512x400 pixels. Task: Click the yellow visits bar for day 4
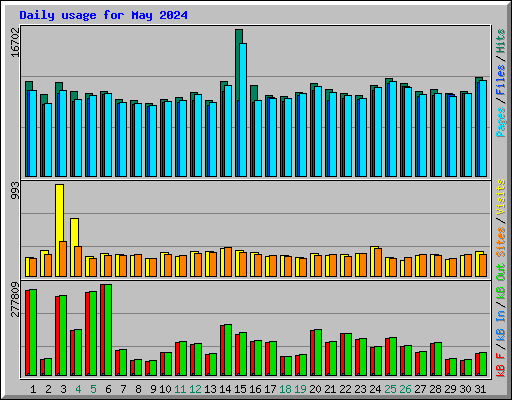coord(74,247)
